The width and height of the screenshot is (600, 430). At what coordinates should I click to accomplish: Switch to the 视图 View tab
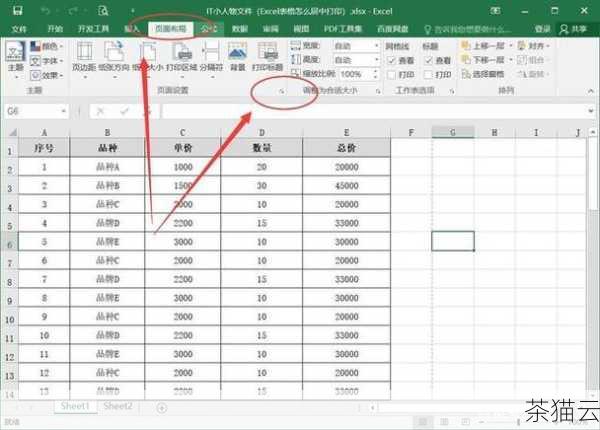point(301,29)
